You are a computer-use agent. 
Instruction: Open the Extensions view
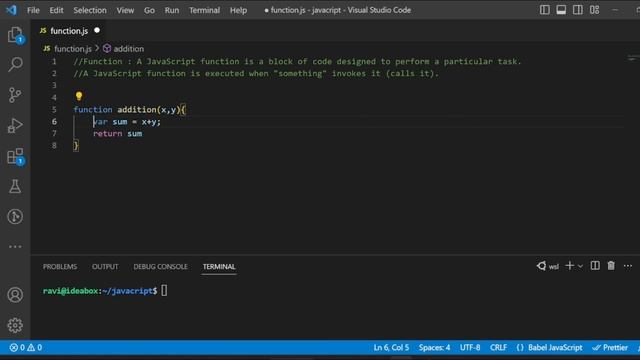click(15, 156)
